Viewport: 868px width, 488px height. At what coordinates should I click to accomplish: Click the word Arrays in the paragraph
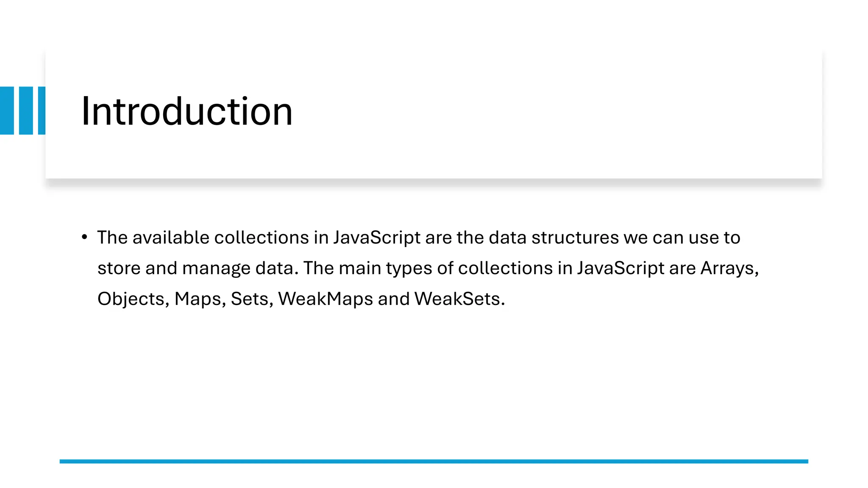(x=727, y=269)
